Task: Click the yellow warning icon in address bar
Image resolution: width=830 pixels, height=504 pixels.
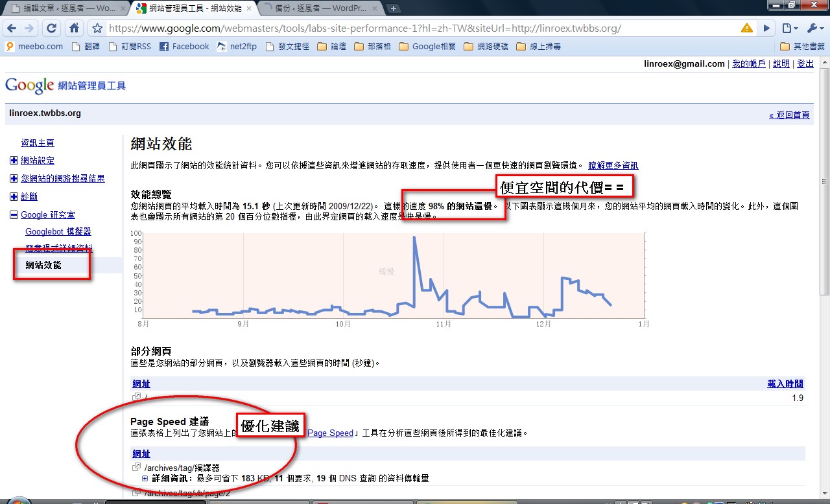Action: pyautogui.click(x=747, y=29)
